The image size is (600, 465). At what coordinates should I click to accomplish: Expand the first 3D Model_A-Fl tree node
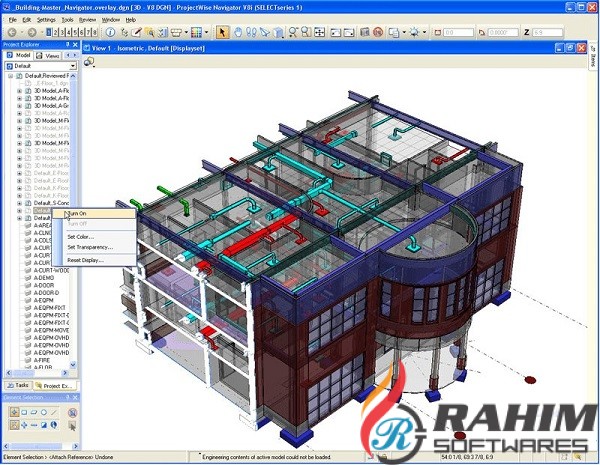pos(20,91)
